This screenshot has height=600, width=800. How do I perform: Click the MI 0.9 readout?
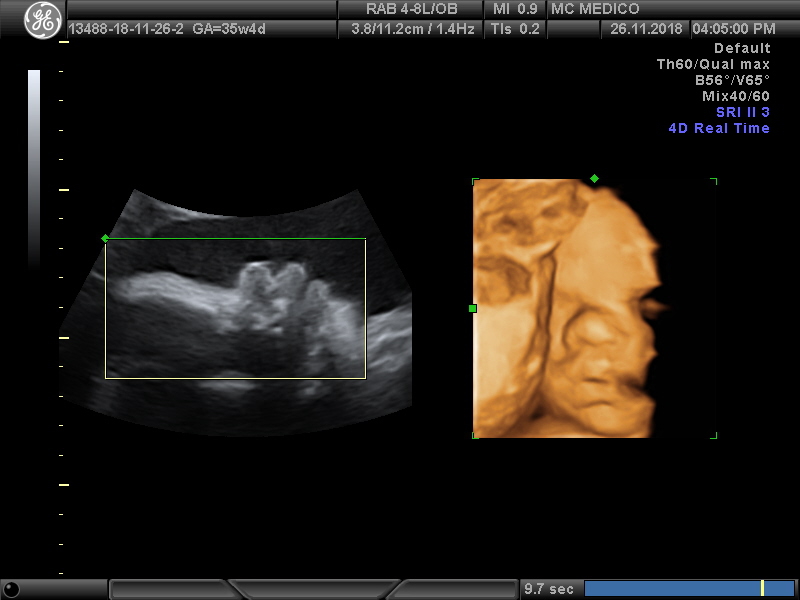click(515, 9)
